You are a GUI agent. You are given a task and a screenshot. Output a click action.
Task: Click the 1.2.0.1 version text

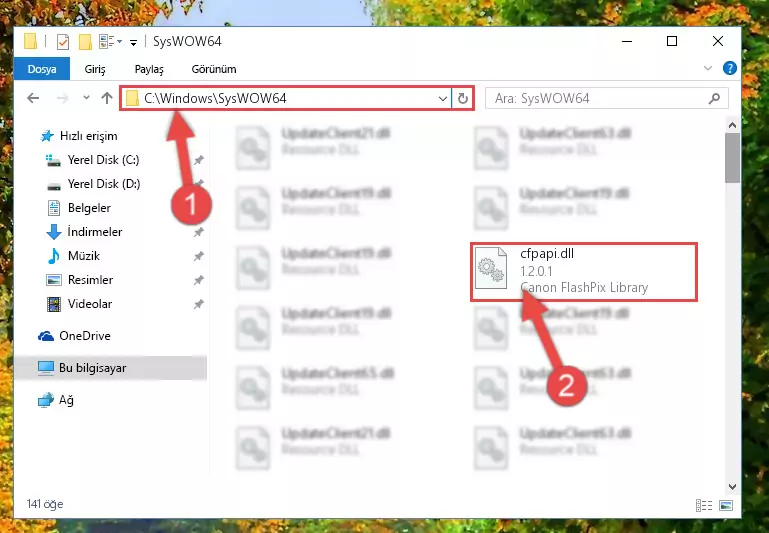click(x=536, y=271)
